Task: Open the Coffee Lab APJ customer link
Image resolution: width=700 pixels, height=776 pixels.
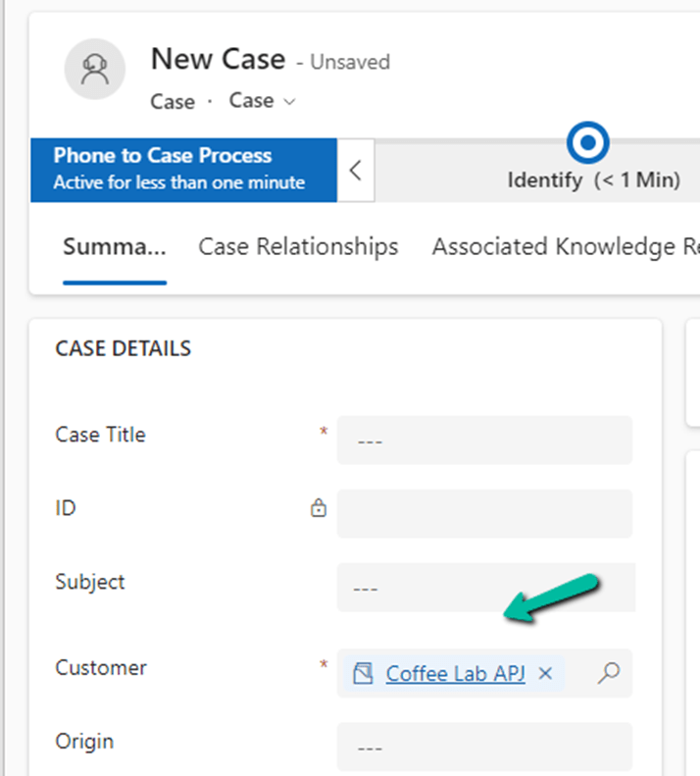Action: [455, 673]
